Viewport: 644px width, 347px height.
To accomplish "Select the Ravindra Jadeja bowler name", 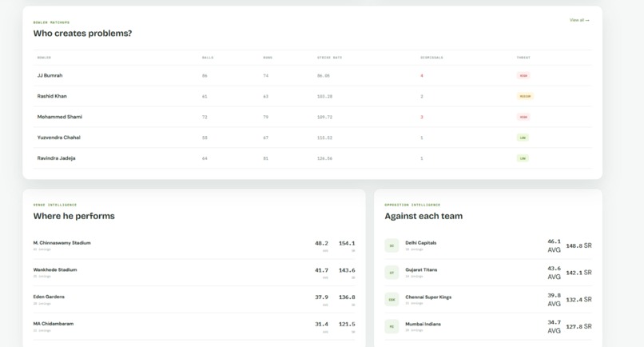I will 56,158.
